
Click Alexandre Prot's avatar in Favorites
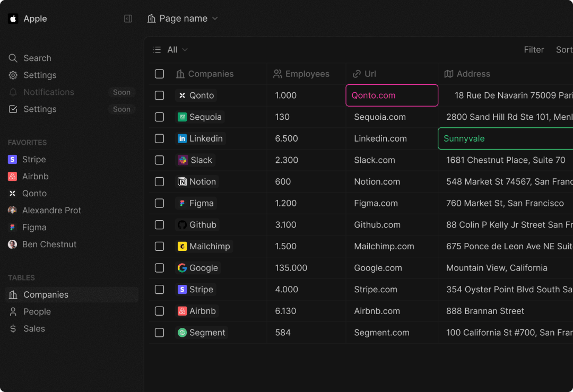[12, 211]
